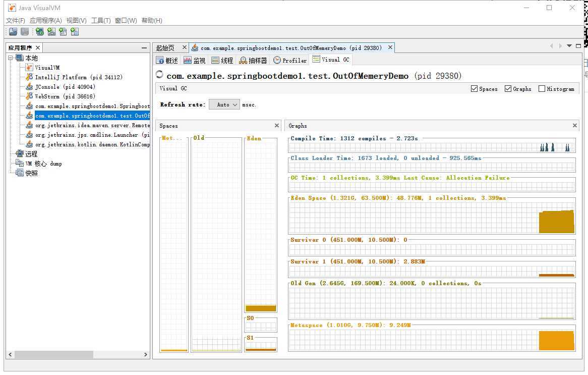Maximize the editor window area

[578, 46]
